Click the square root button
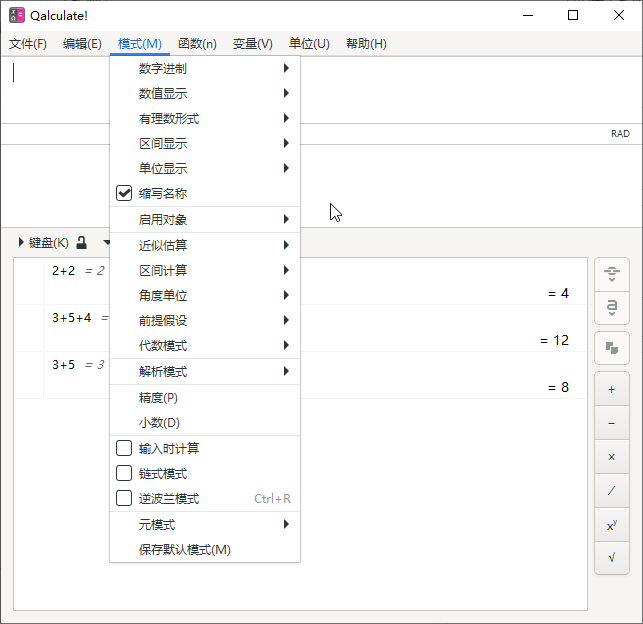 tap(611, 558)
